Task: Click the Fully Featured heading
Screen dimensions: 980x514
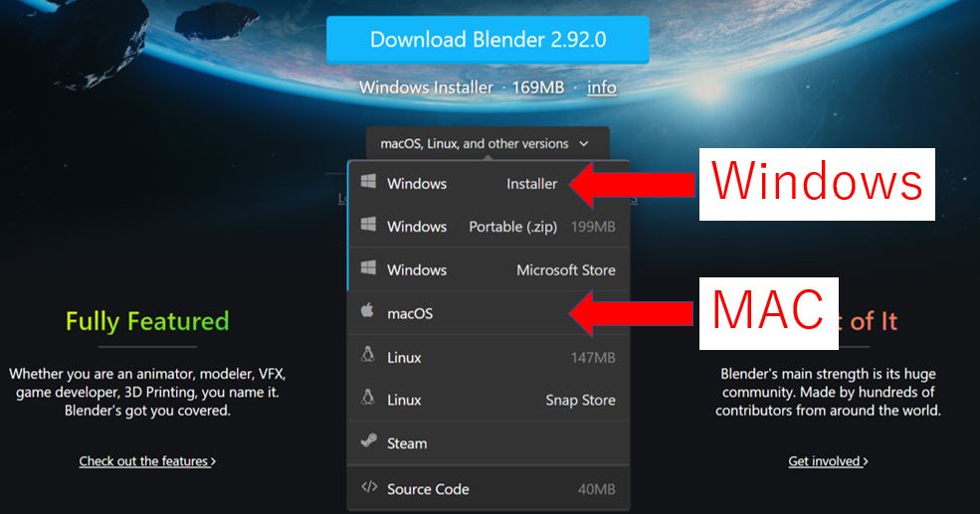Action: 147,321
